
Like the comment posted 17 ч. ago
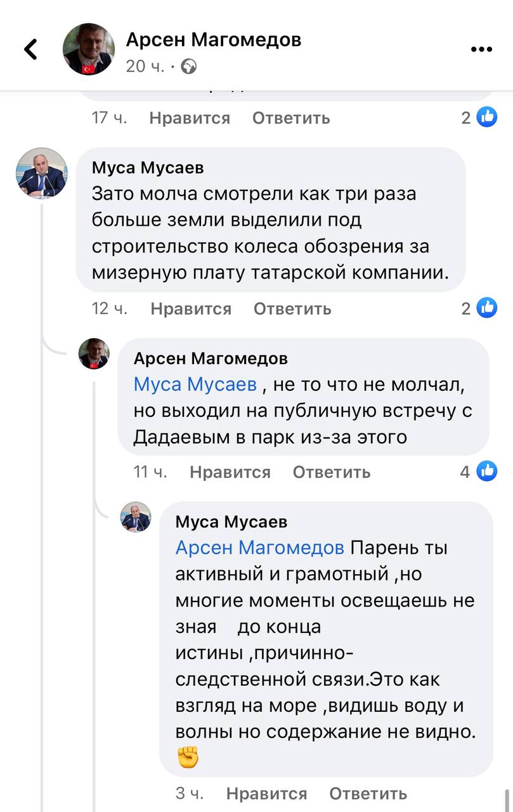pyautogui.click(x=190, y=118)
